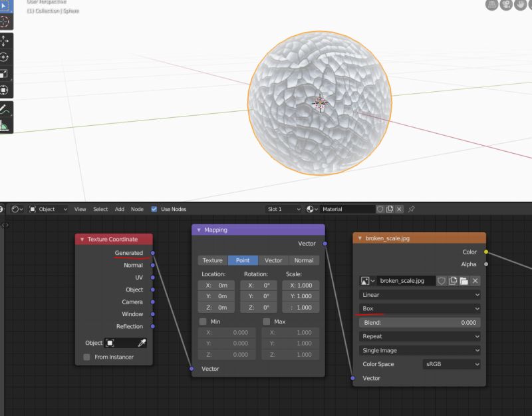Duplicate the Material with the copy icon
The image size is (532, 416).
click(x=390, y=209)
